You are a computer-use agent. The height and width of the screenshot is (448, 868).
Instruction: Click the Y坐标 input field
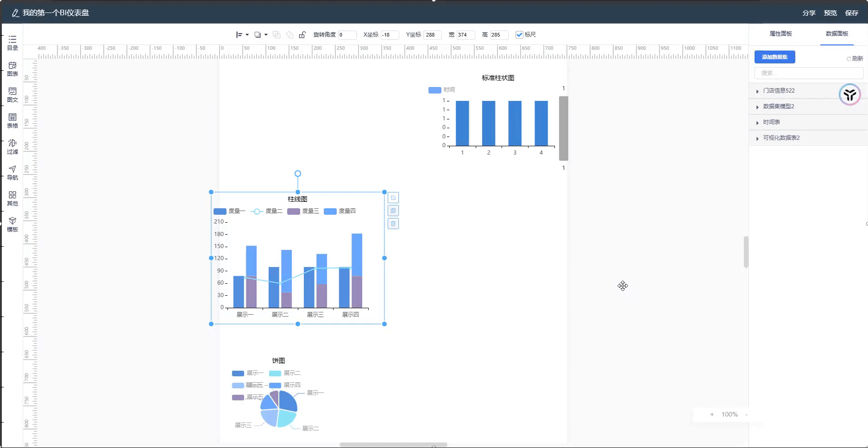pos(432,35)
